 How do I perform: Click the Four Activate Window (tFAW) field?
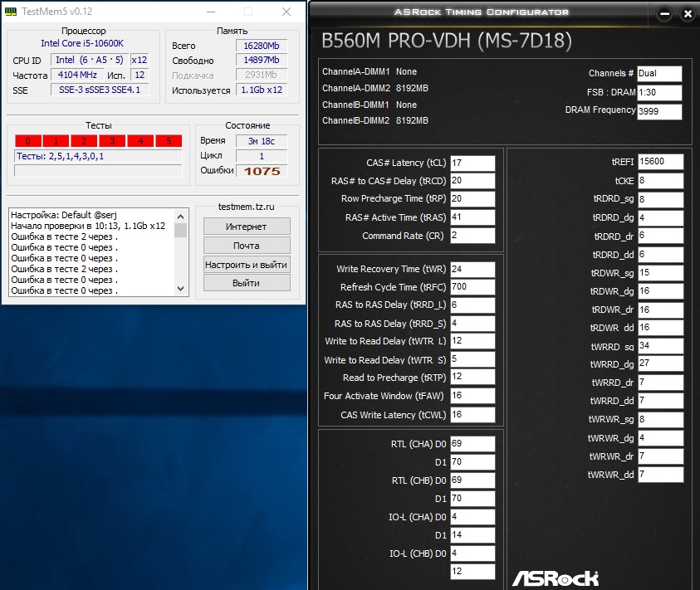coord(472,396)
